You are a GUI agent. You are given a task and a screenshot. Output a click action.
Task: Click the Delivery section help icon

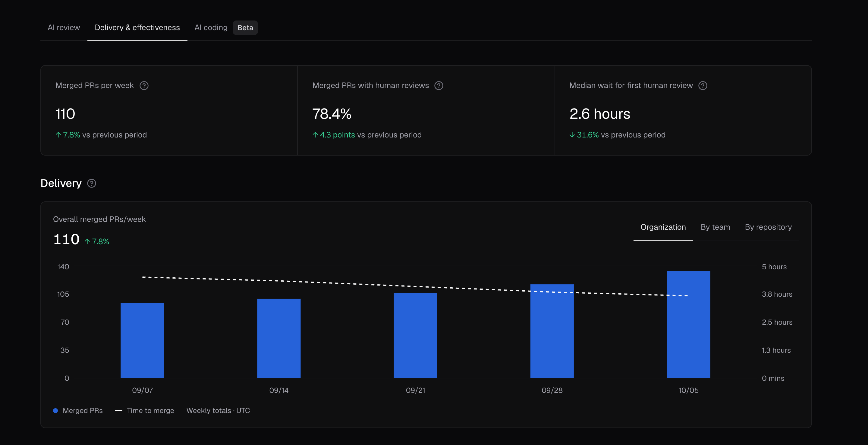coord(92,183)
